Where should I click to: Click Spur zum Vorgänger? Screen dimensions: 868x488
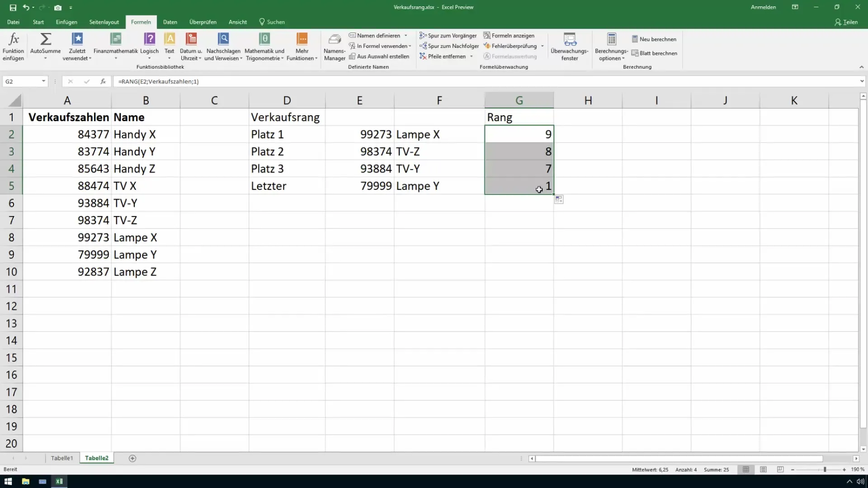(x=448, y=36)
